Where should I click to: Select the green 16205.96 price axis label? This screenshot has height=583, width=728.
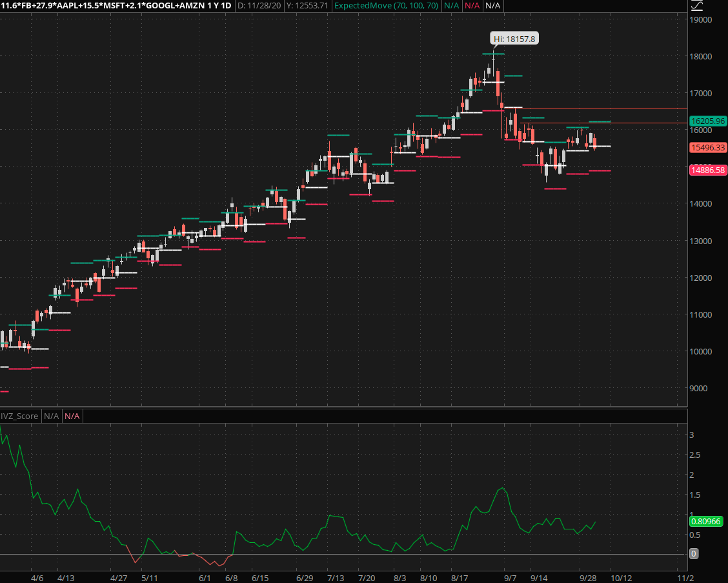pos(708,121)
